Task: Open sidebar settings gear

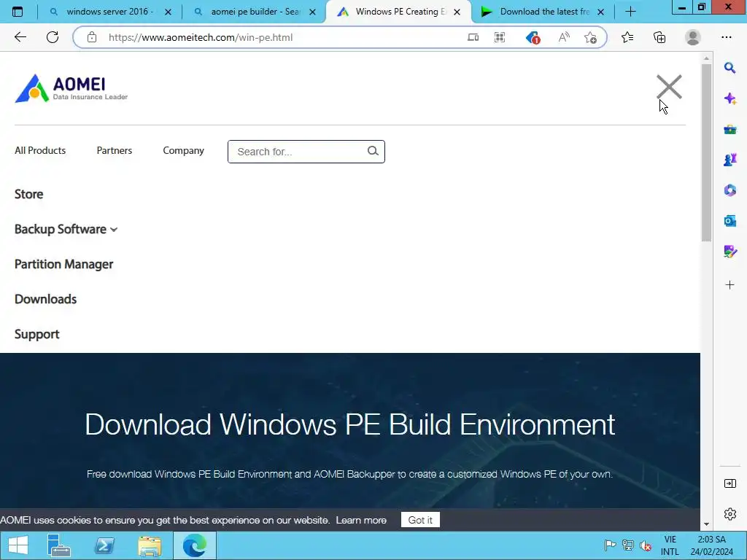Action: tap(729, 514)
